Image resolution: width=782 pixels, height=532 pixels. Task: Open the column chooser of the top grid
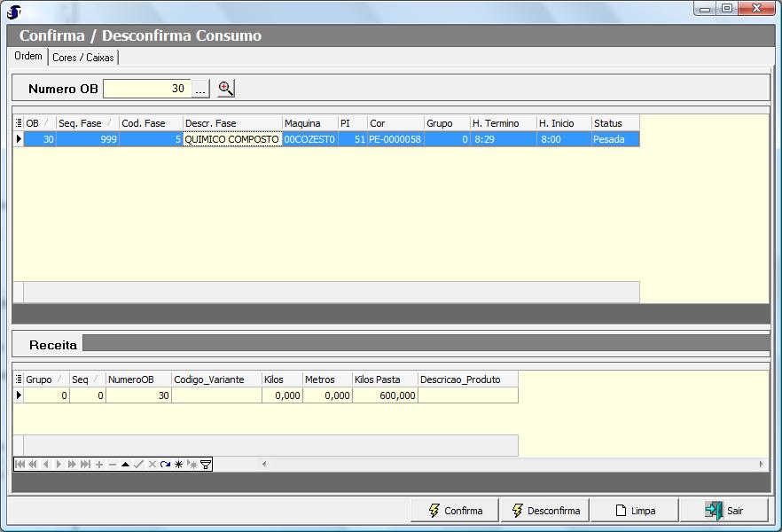(x=19, y=123)
